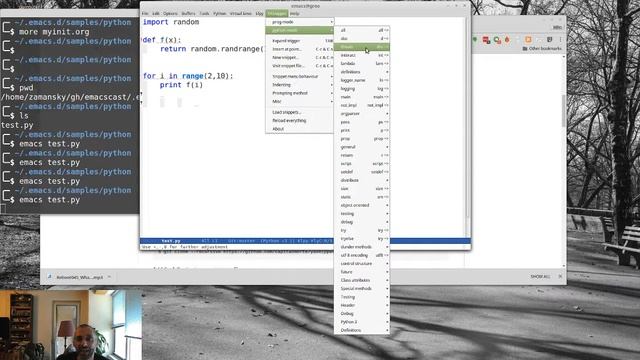Choose Visit snippet file menu entry
The width and height of the screenshot is (640, 360).
pos(300,66)
